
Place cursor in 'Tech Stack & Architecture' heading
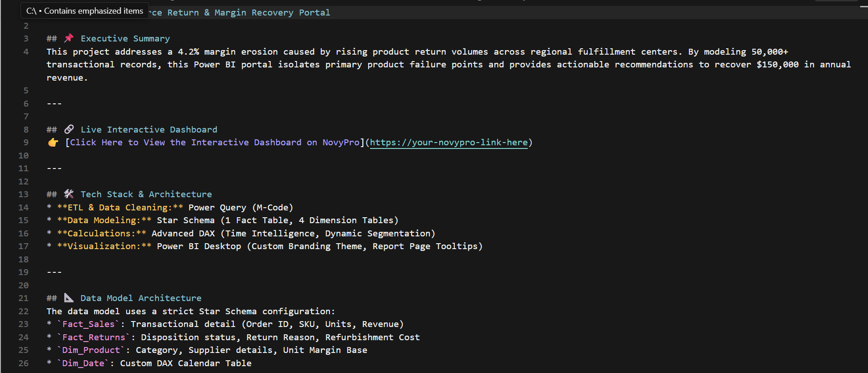coord(146,194)
